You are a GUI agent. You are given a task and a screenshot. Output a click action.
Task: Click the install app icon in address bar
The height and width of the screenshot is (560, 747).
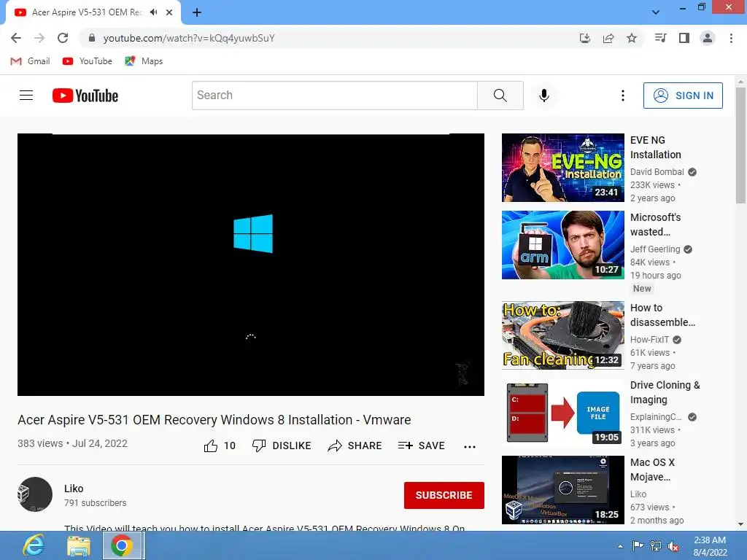point(585,38)
